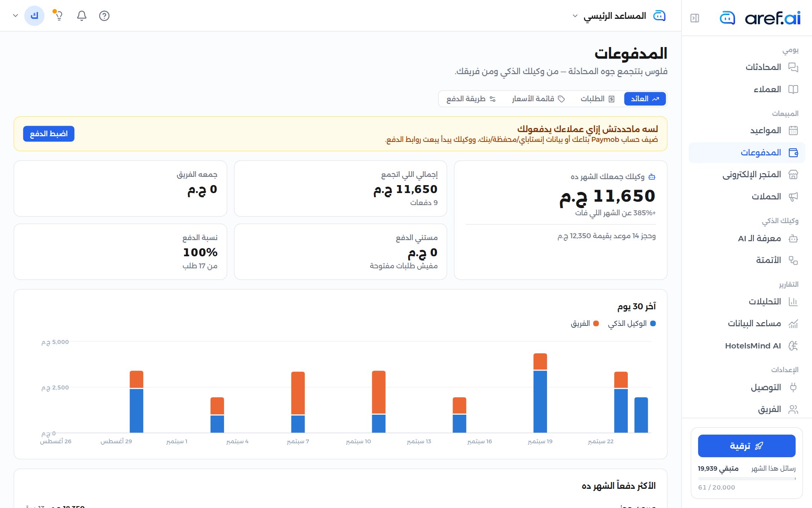This screenshot has width=812, height=508.
Task: Click the ترقية upgrade button
Action: [747, 446]
